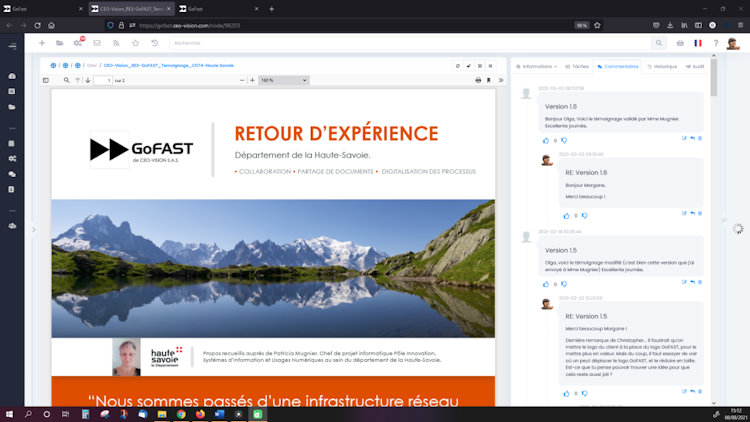Switch to the Tâches tab
750x422 pixels.
tap(577, 67)
